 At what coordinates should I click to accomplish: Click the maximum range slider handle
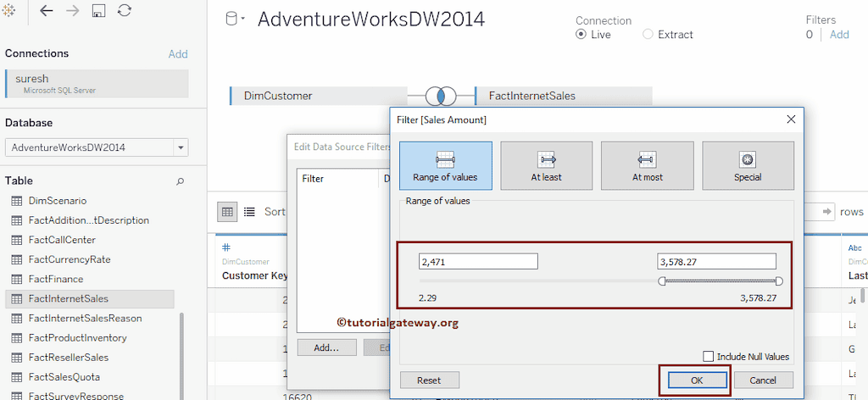[779, 281]
